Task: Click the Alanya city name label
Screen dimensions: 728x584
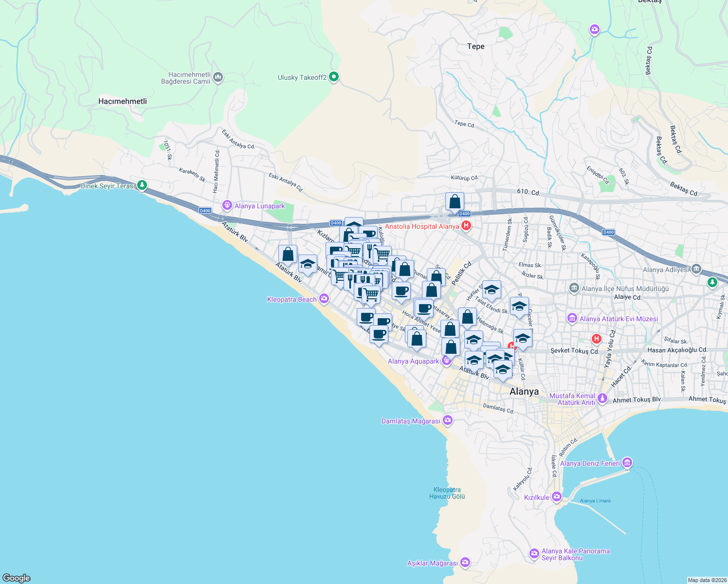Action: (524, 391)
